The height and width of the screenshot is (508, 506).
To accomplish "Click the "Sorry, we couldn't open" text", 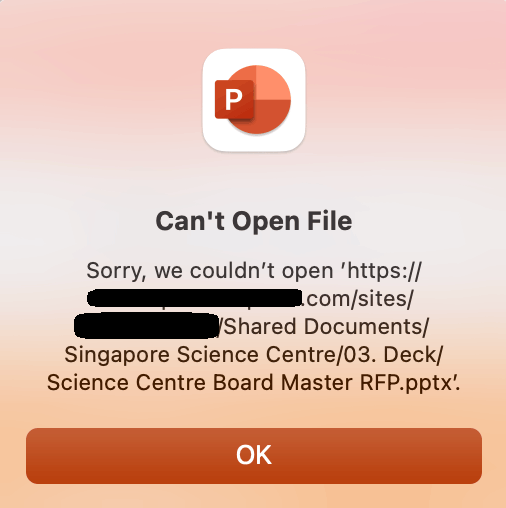I will click(210, 271).
